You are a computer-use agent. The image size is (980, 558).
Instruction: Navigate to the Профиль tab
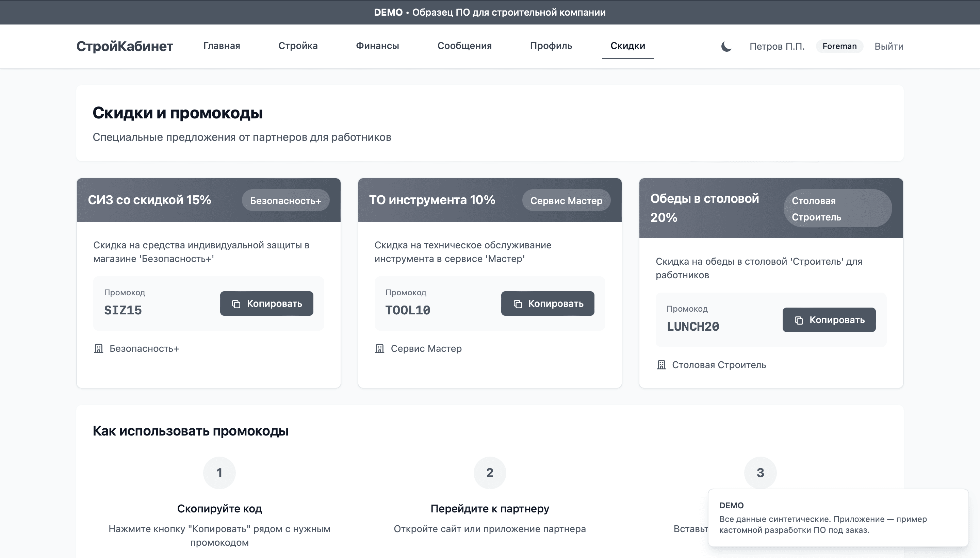pyautogui.click(x=551, y=46)
